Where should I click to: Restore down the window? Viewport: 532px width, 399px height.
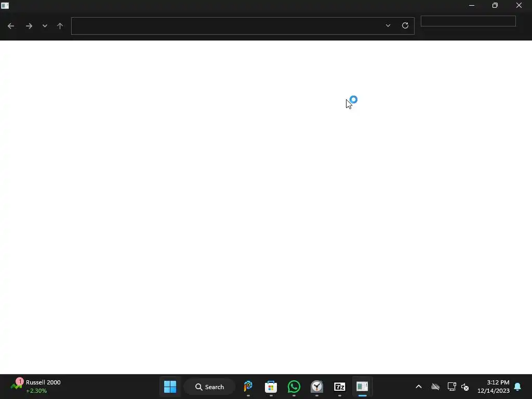pyautogui.click(x=495, y=5)
